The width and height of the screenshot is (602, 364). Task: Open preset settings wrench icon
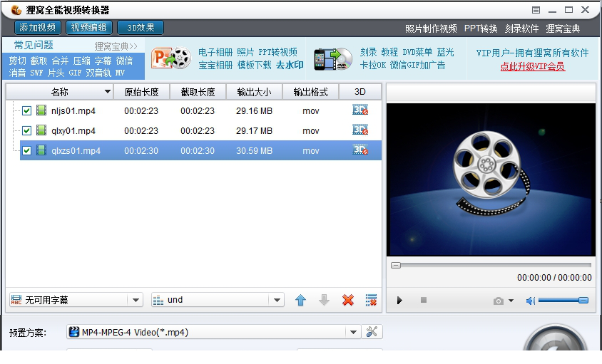(x=372, y=332)
